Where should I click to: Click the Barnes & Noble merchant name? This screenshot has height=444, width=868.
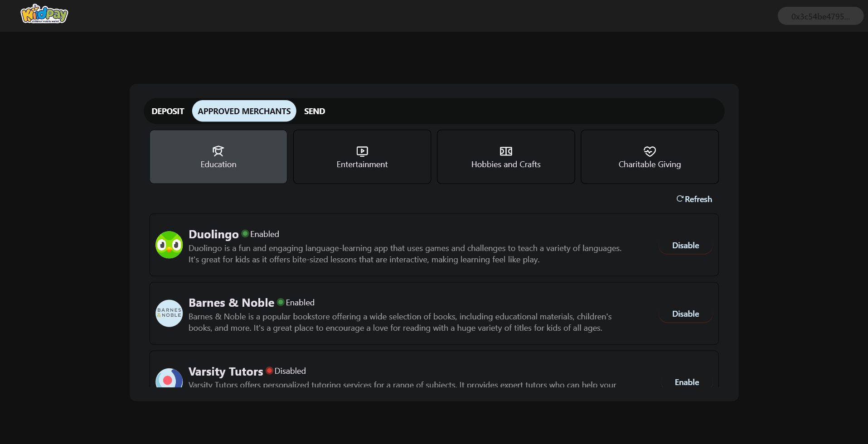231,303
